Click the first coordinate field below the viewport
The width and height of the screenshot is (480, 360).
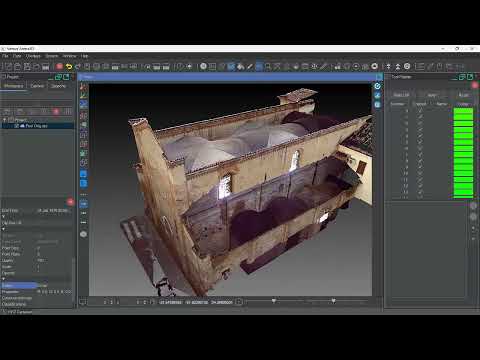tap(171, 302)
